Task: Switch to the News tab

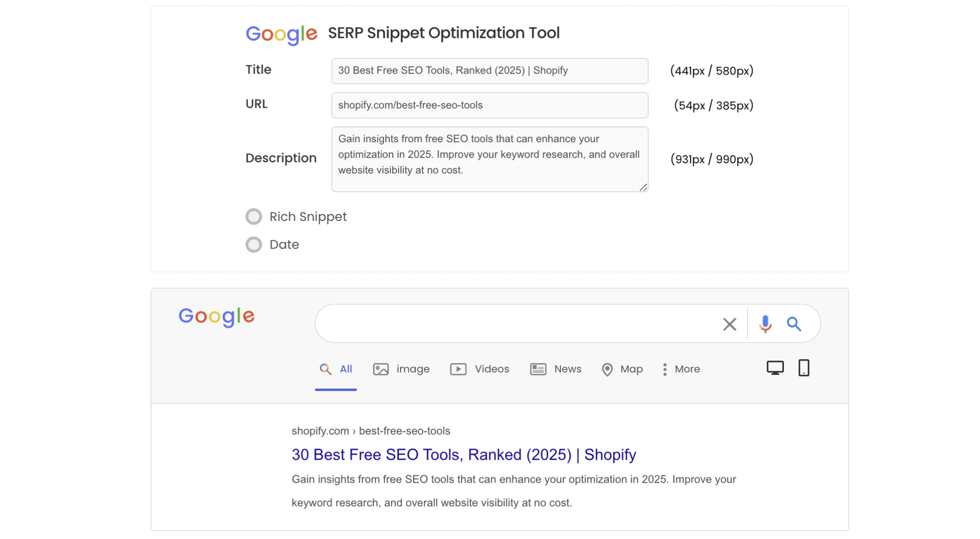Action: point(567,369)
